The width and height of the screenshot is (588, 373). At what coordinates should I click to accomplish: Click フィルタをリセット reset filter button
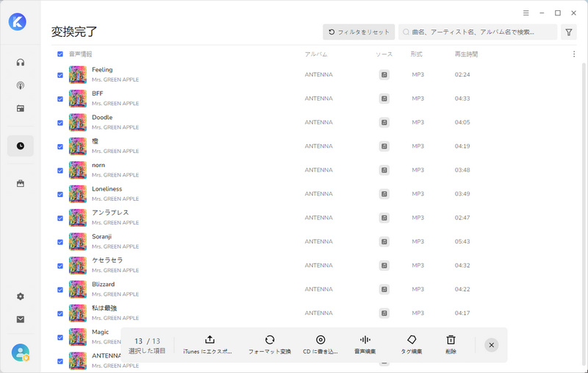(359, 32)
